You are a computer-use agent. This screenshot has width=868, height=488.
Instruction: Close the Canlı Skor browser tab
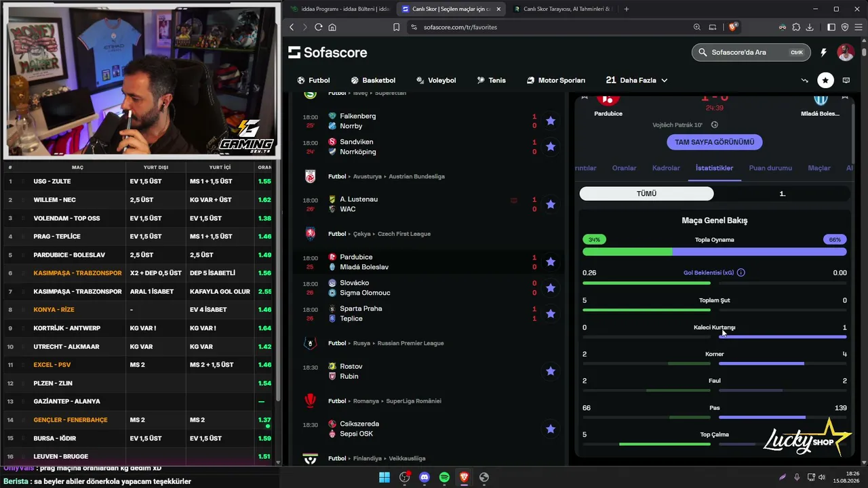pyautogui.click(x=498, y=9)
